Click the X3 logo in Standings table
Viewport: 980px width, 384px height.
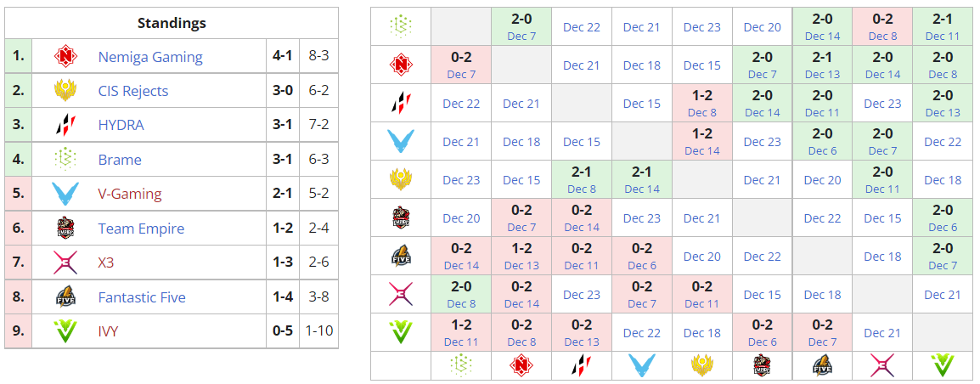pyautogui.click(x=65, y=263)
